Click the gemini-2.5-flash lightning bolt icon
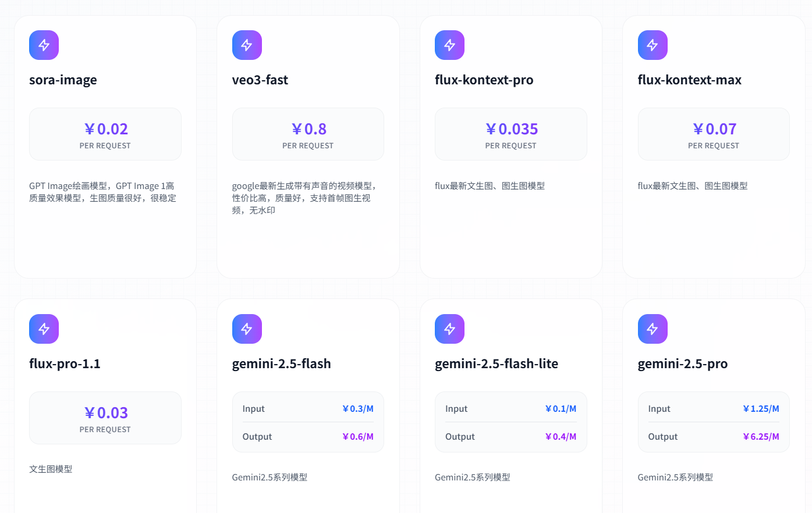The width and height of the screenshot is (812, 513). pos(247,329)
